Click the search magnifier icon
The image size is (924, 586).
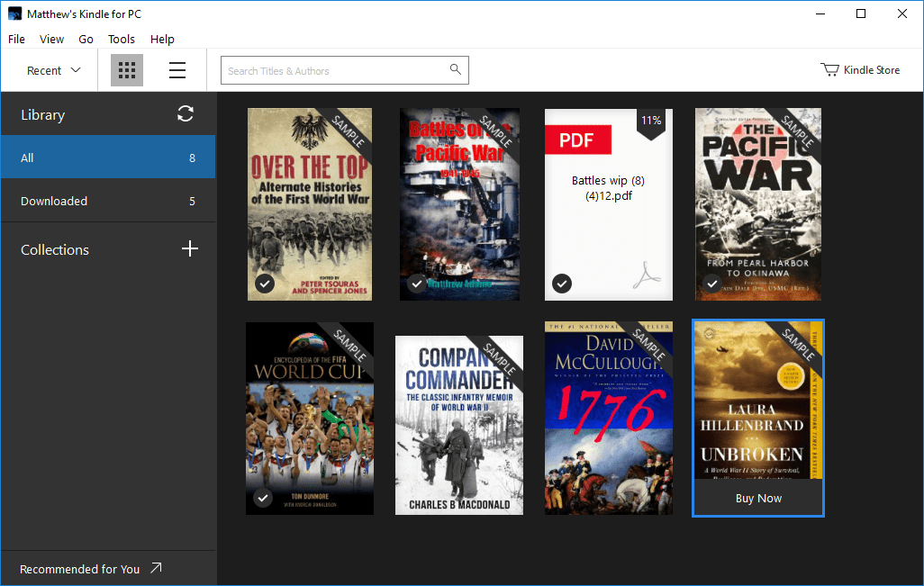tap(455, 69)
